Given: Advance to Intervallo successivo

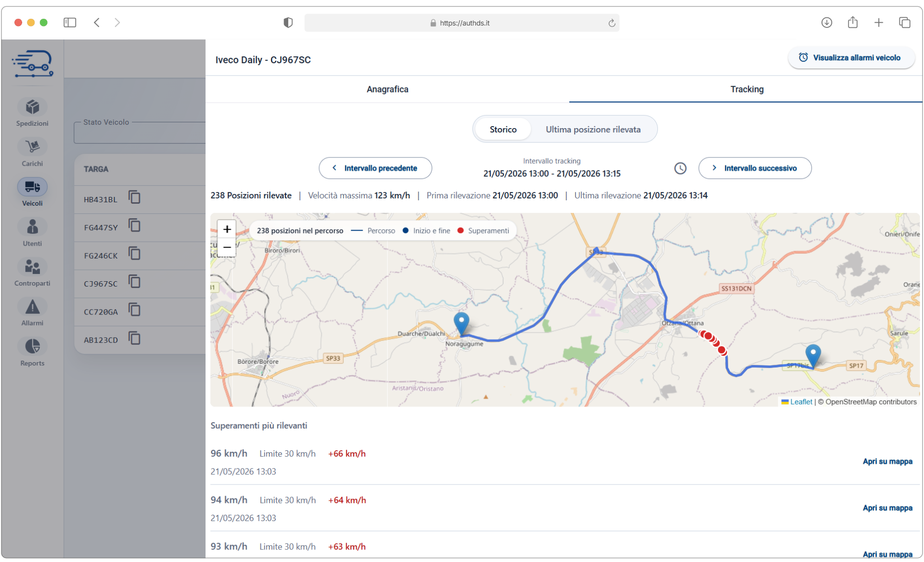Looking at the screenshot, I should [755, 168].
